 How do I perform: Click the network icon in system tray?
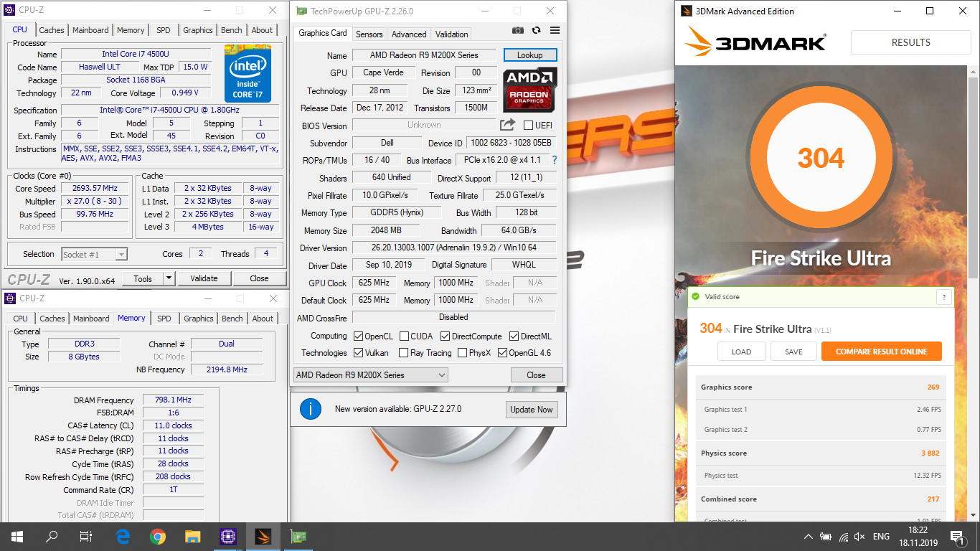(x=844, y=536)
